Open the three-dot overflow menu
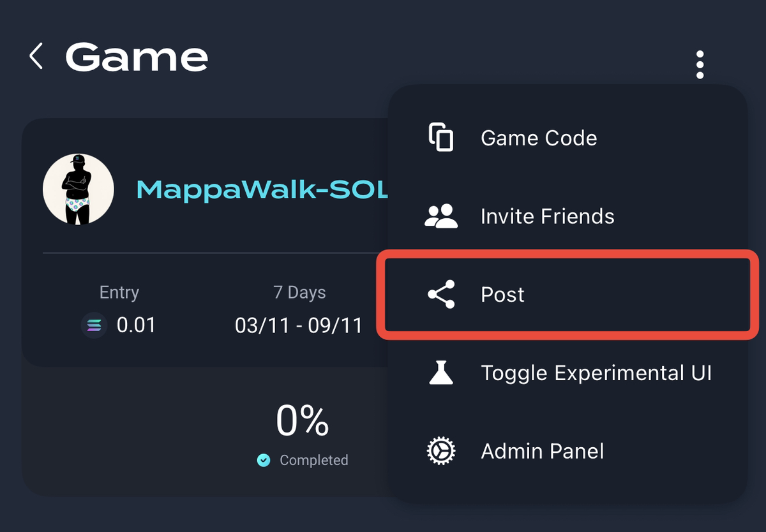Image resolution: width=766 pixels, height=532 pixels. point(700,64)
